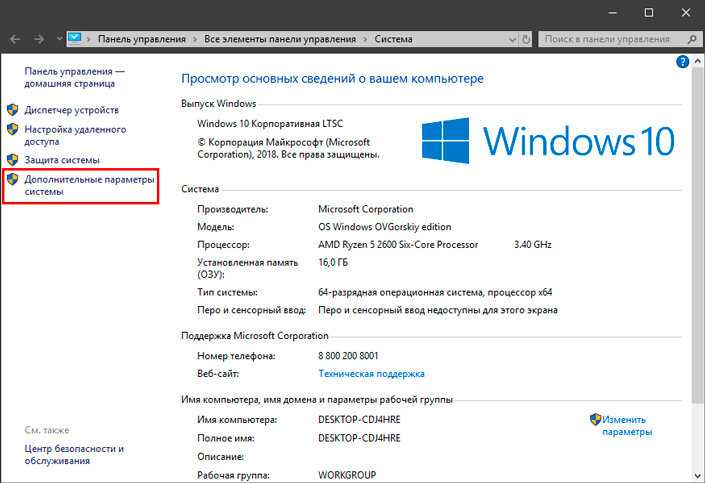Image resolution: width=705 pixels, height=483 pixels.
Task: Open recent locations dropdown arrow
Action: [x=59, y=39]
